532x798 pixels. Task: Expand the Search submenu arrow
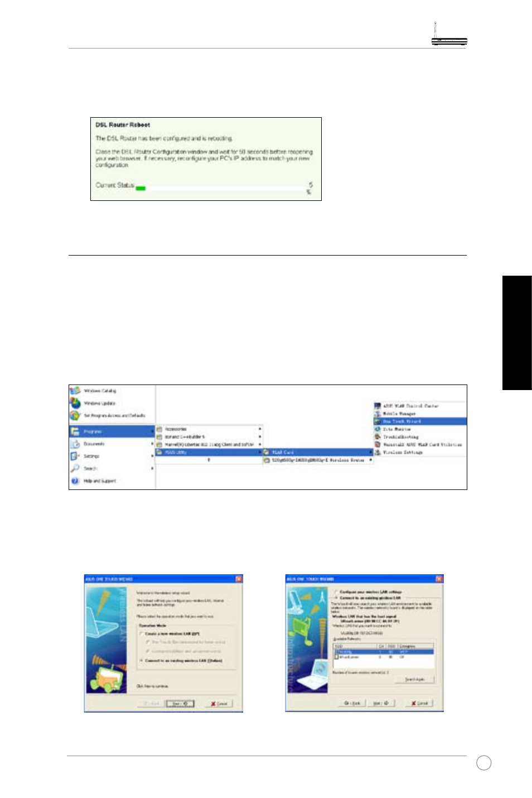tap(152, 468)
